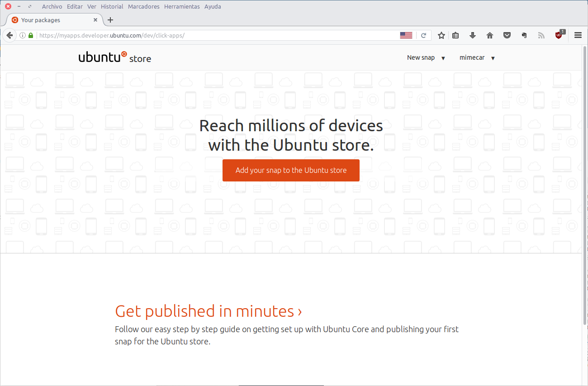Click Add your snap to the Ubuntu store
588x386 pixels.
point(291,170)
